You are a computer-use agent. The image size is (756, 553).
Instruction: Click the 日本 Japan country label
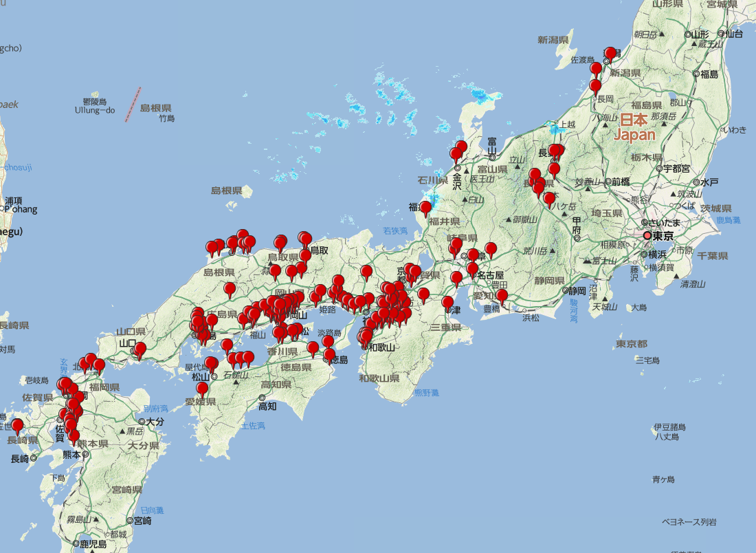(634, 127)
